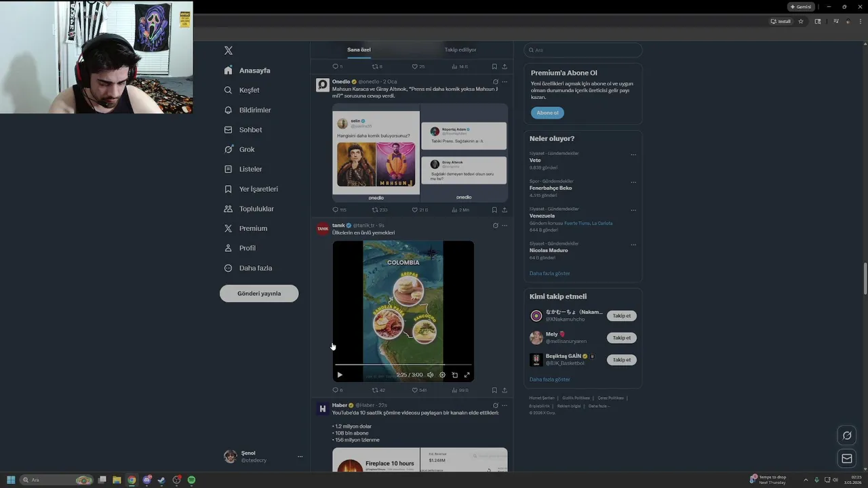The width and height of the screenshot is (868, 488).
Task: Expand Daha fazla sidebar menu
Action: [x=248, y=268]
